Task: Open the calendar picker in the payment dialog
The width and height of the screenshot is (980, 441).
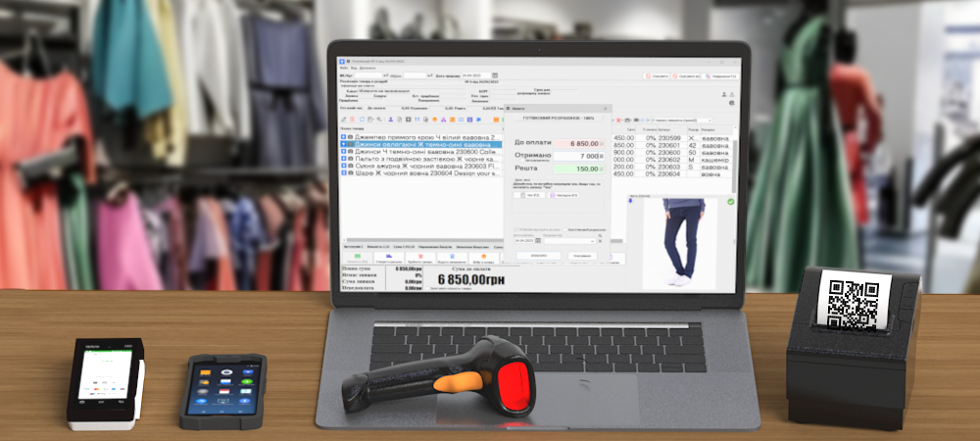Action: (x=538, y=240)
